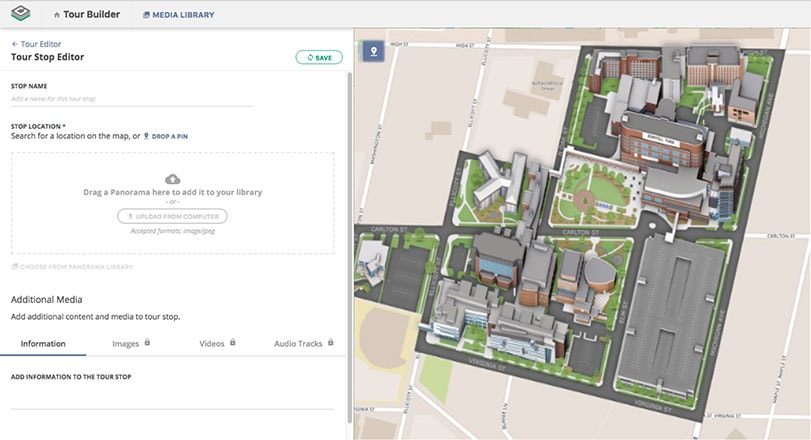The width and height of the screenshot is (811, 440).
Task: Click Drop a Pin link
Action: tap(166, 136)
